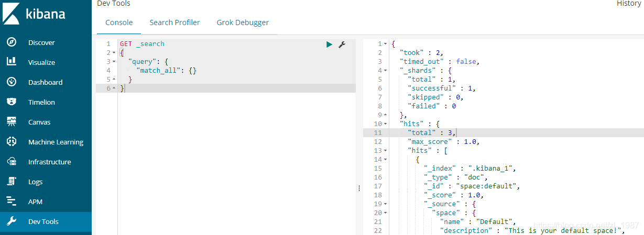644x235 pixels.
Task: Collapse the space fold at line 20
Action: click(385, 213)
